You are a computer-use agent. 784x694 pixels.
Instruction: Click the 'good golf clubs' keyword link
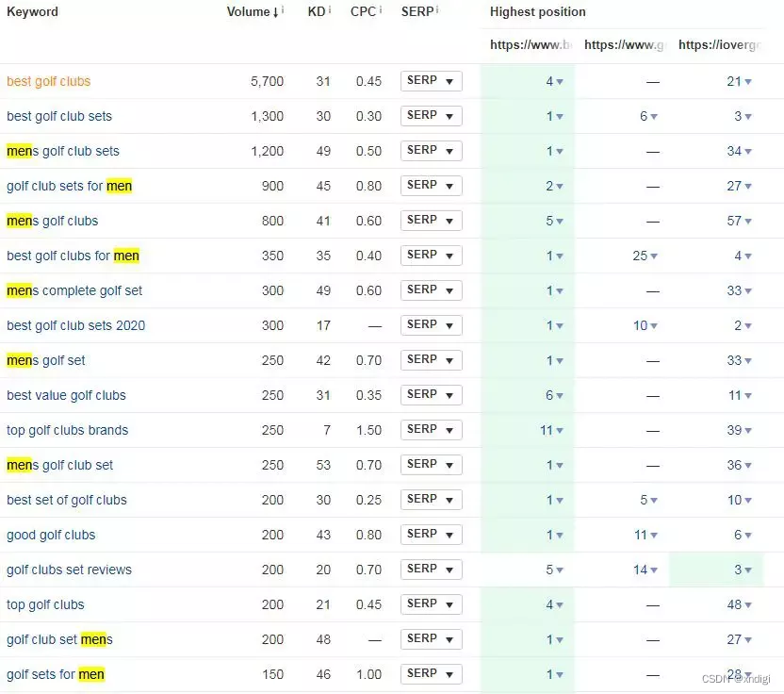(x=51, y=535)
